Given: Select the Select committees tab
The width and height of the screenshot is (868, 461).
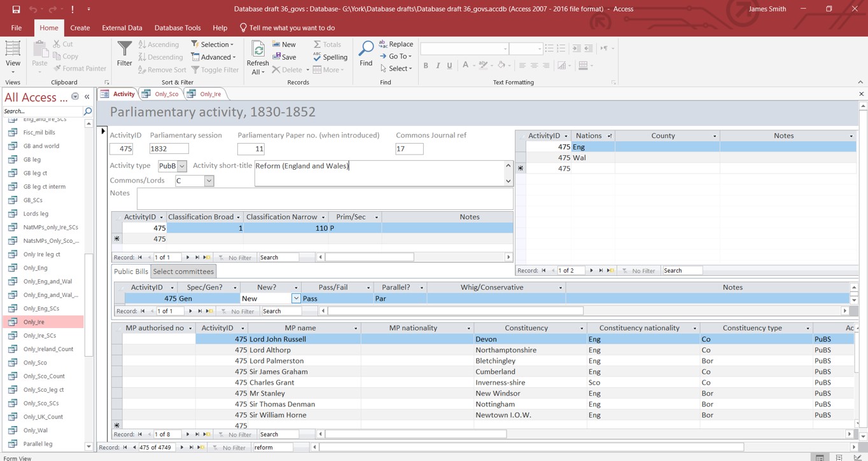Looking at the screenshot, I should tap(183, 272).
